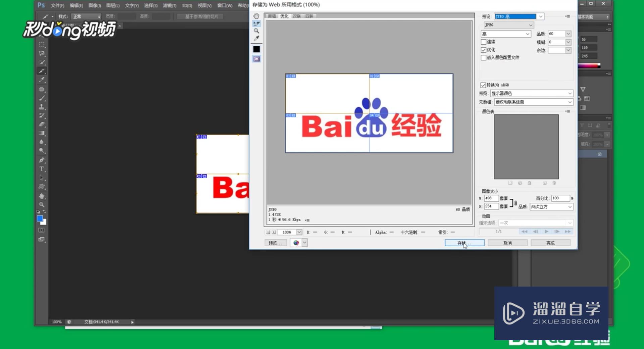Open the 编辑(E) menu in Photoshop
Screen dimensions: 644x349
(x=76, y=6)
